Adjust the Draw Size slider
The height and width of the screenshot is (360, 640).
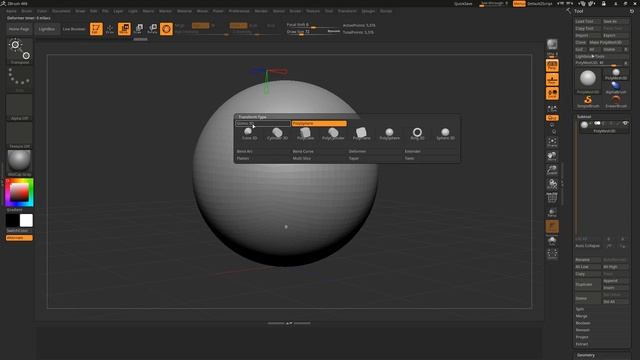pyautogui.click(x=313, y=32)
